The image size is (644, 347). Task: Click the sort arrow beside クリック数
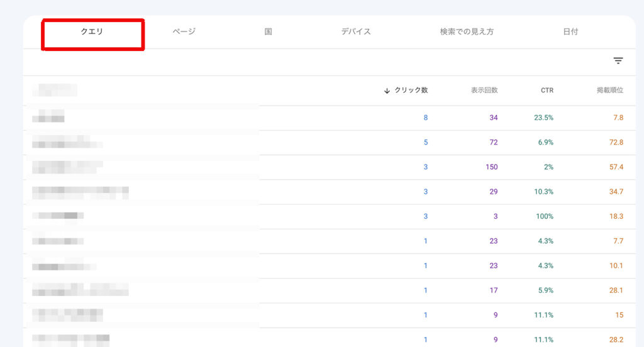pyautogui.click(x=387, y=91)
